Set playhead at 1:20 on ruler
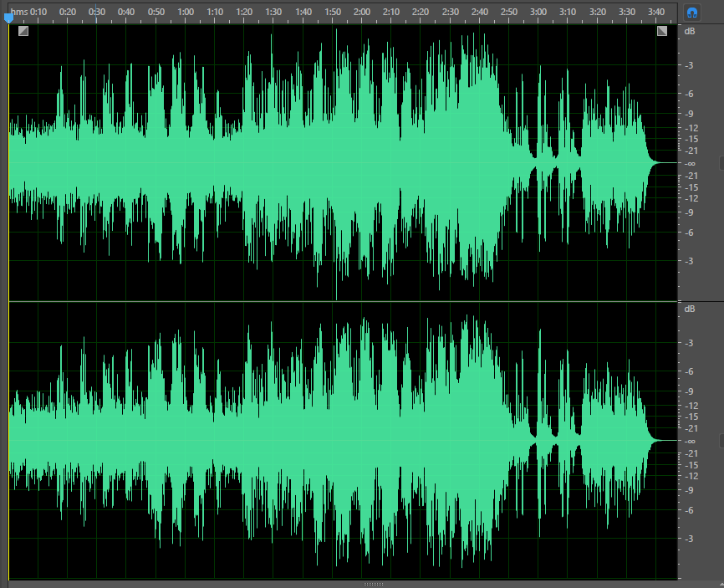724x588 pixels. 244,12
